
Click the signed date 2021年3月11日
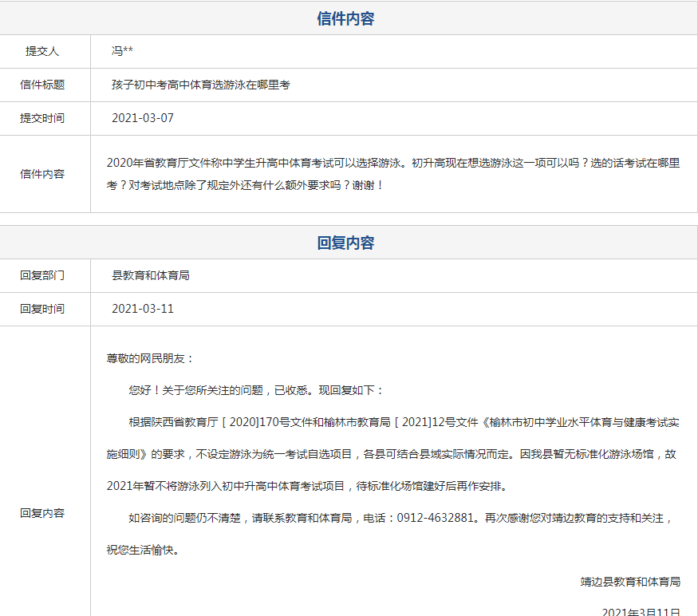[x=641, y=612]
